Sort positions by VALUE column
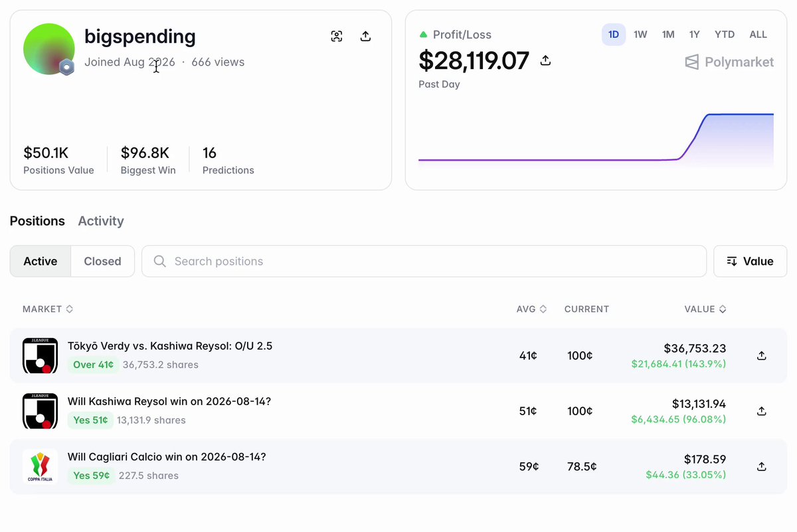Image resolution: width=797 pixels, height=532 pixels. (705, 309)
